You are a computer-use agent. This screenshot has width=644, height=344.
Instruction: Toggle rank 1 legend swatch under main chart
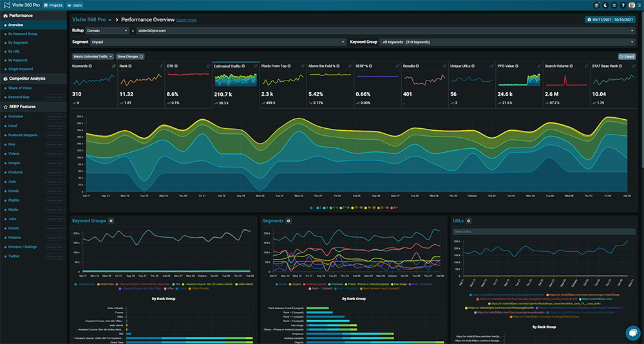pos(311,207)
